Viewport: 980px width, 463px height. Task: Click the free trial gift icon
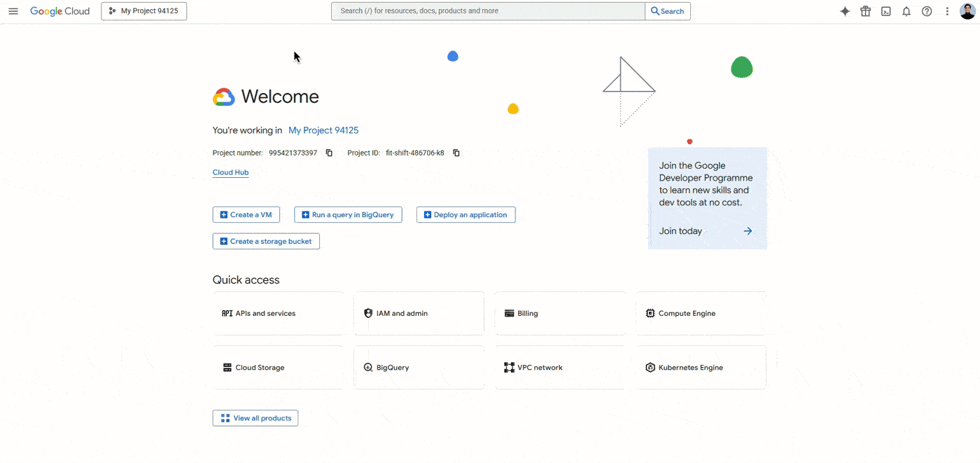pyautogui.click(x=865, y=11)
